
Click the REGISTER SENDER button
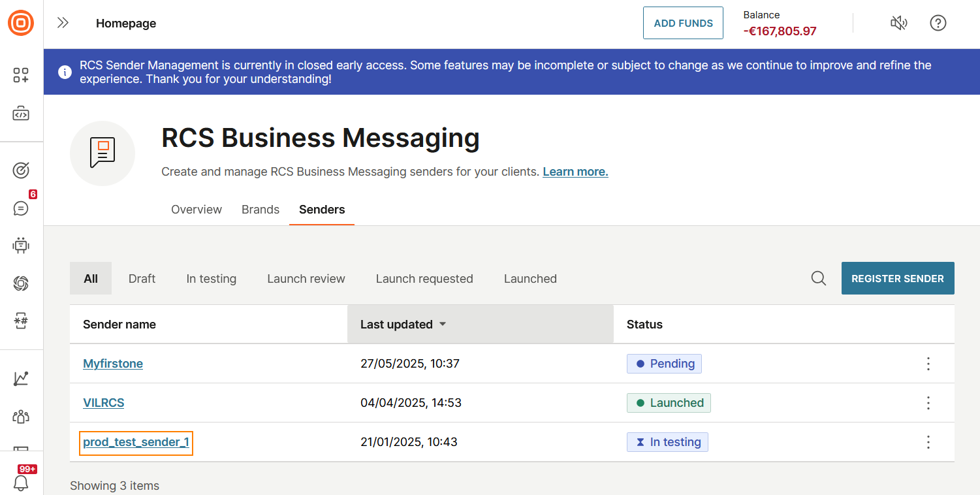click(898, 278)
